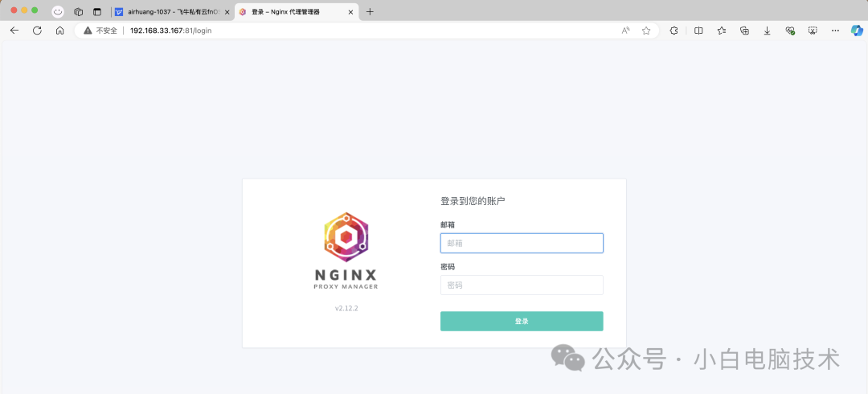
Task: Click the version text v2.12.2
Action: click(346, 308)
